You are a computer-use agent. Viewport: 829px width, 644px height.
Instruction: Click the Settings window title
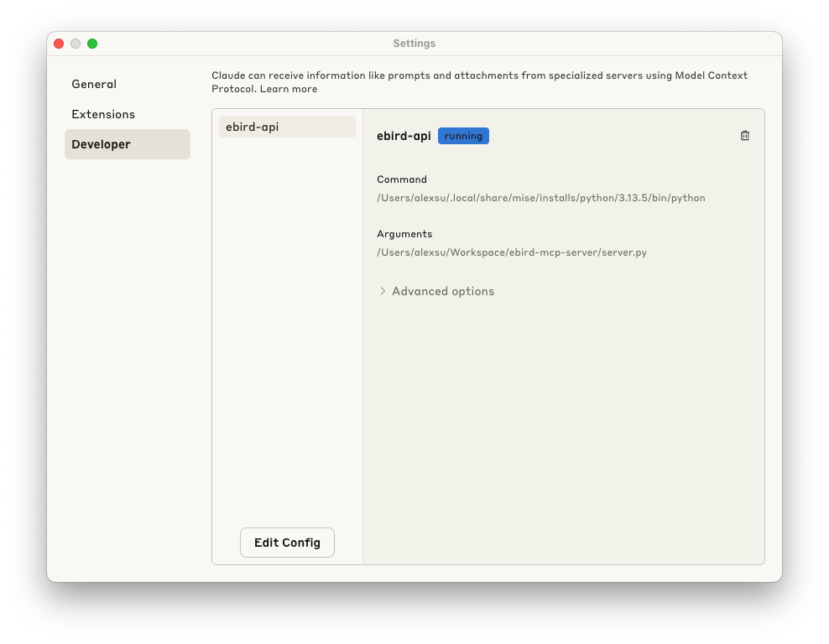pos(414,43)
